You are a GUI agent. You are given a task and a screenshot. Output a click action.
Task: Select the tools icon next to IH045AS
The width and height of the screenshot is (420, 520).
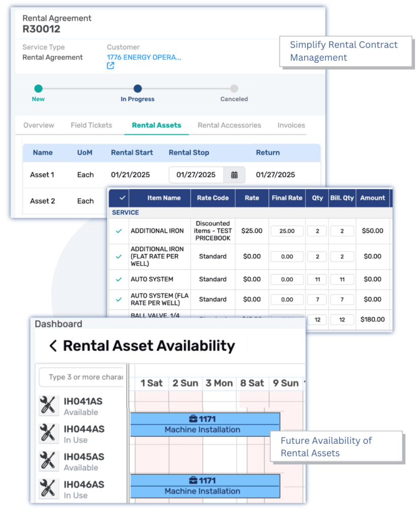point(49,461)
